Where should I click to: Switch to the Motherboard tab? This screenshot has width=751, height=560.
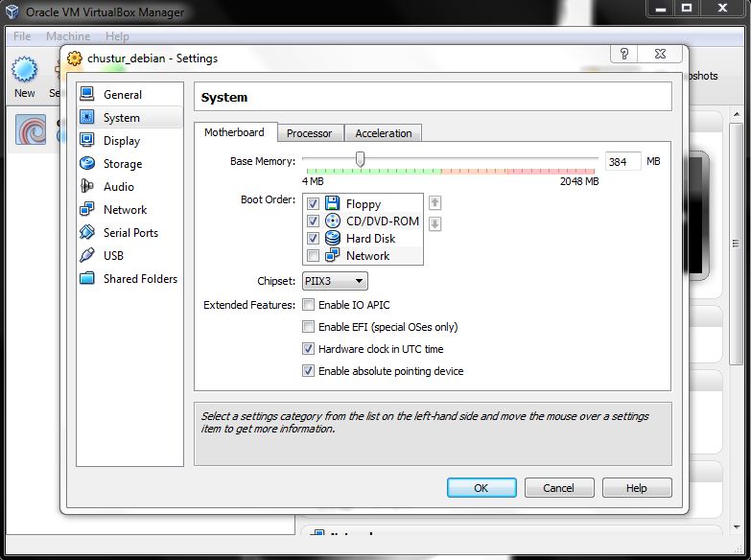[234, 132]
